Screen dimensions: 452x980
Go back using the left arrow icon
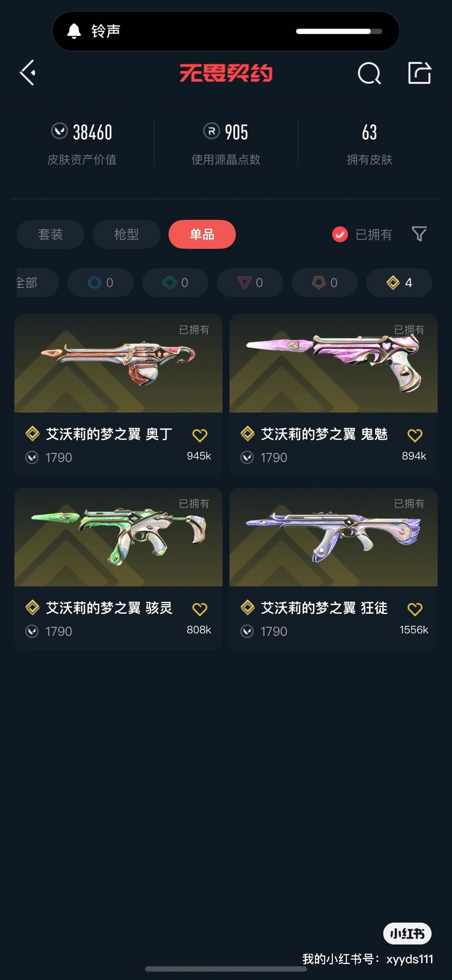point(28,73)
